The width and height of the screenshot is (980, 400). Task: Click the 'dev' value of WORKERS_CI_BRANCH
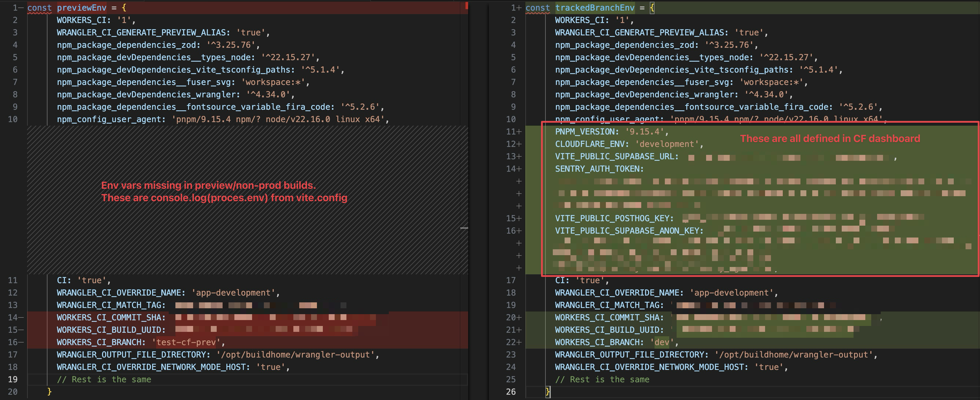point(662,342)
